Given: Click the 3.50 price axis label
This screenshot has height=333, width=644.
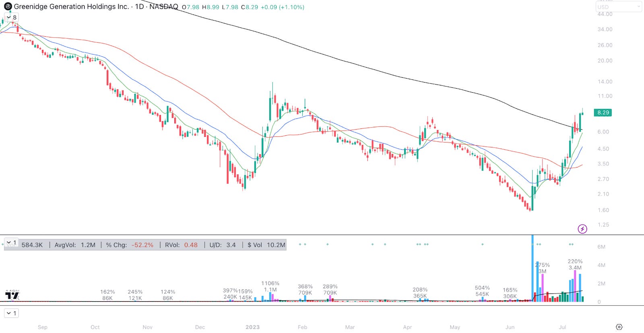Looking at the screenshot, I should [603, 164].
